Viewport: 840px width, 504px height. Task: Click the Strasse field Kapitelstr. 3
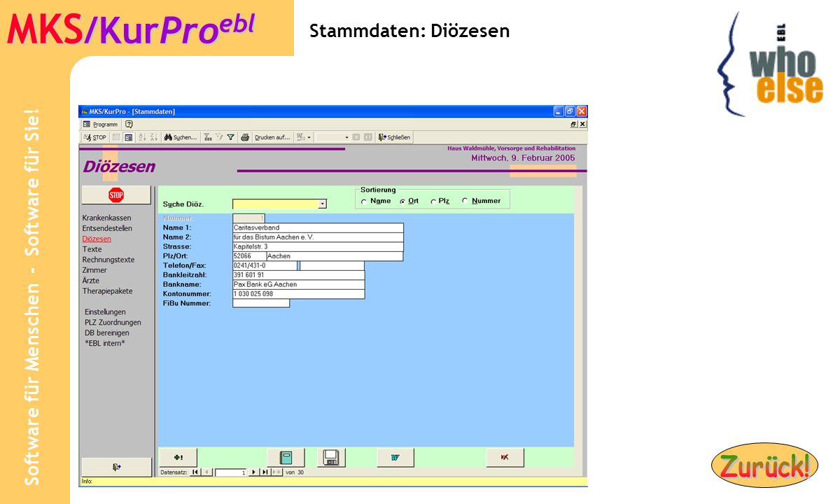318,246
